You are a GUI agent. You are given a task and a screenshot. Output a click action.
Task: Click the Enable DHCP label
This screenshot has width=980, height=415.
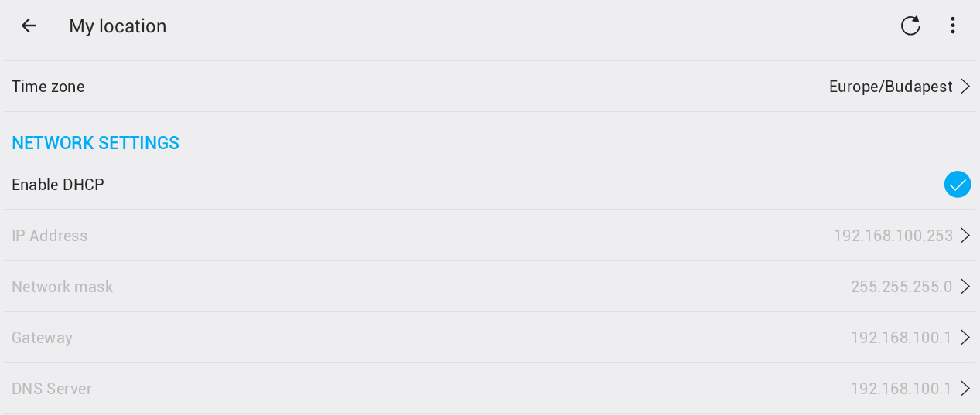coord(58,185)
